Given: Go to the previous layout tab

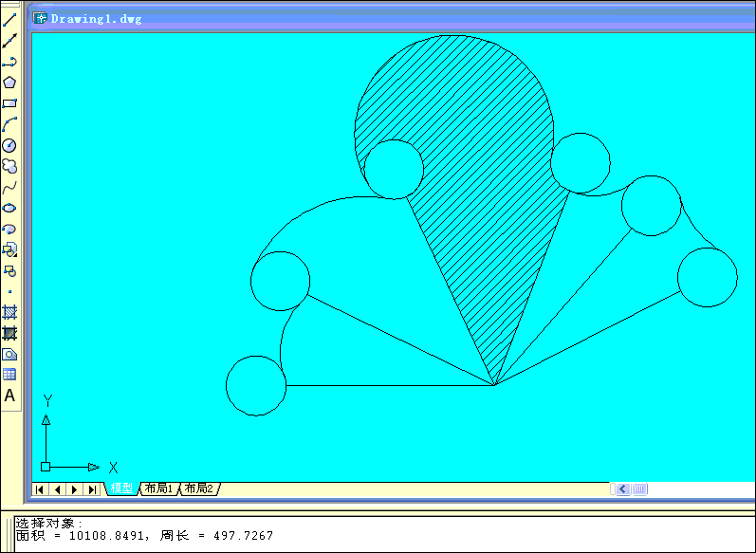Looking at the screenshot, I should [57, 489].
